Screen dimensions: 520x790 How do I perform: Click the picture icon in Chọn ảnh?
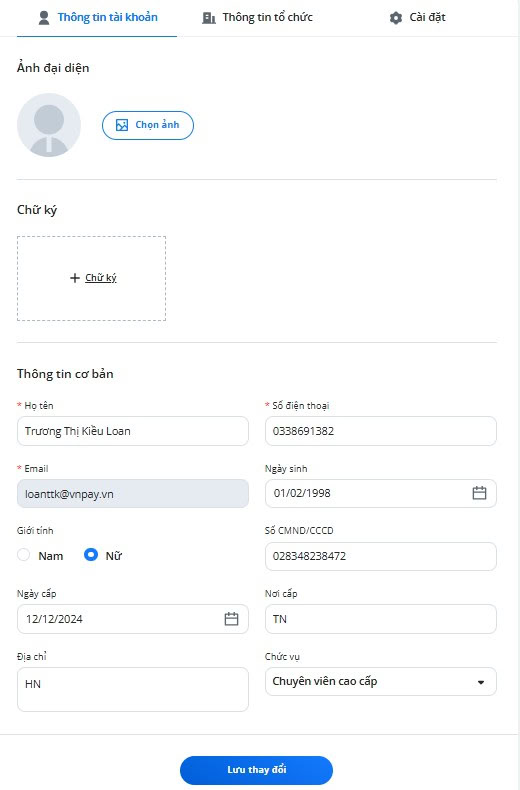122,125
